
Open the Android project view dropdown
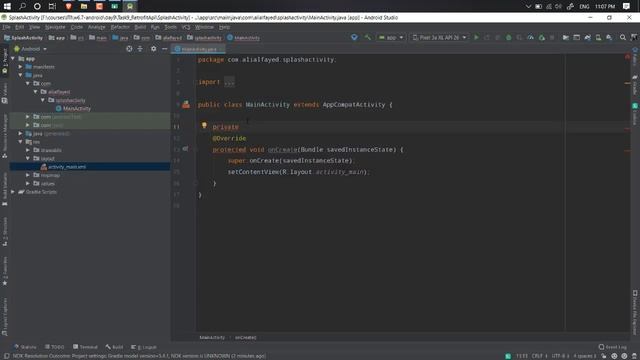point(30,49)
